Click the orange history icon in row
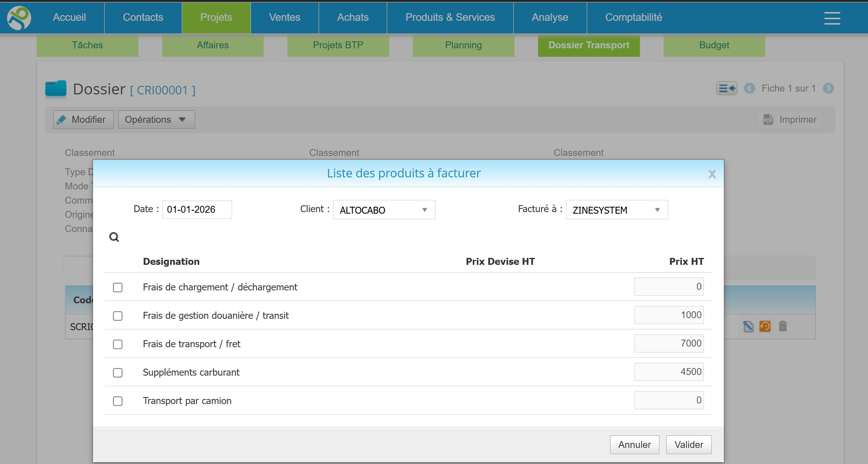This screenshot has width=868, height=464. tap(765, 326)
